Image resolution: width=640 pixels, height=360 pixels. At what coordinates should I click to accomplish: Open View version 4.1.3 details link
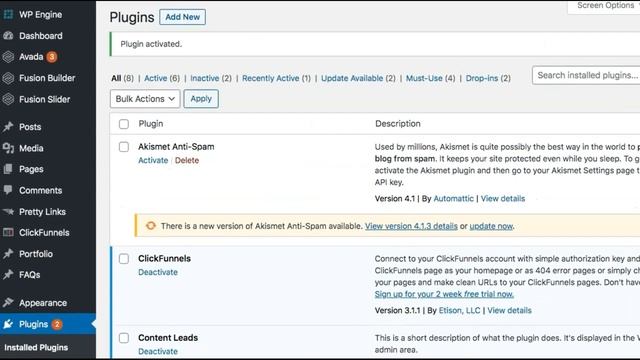(411, 226)
